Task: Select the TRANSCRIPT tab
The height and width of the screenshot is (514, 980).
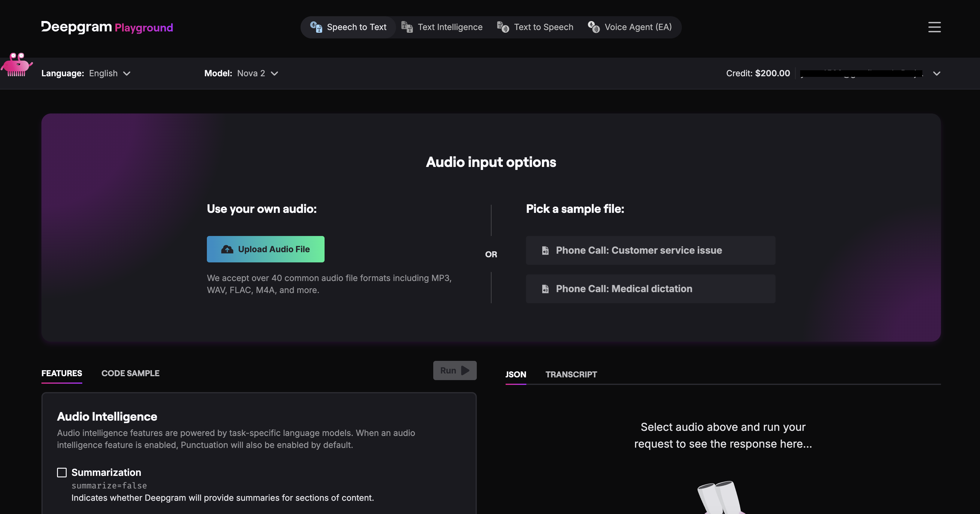Action: pyautogui.click(x=571, y=374)
